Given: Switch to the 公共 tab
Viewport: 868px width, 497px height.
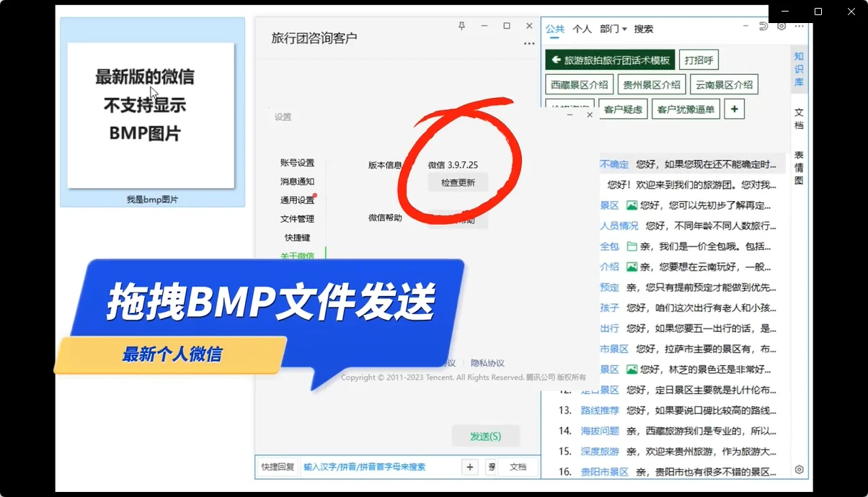Looking at the screenshot, I should [x=555, y=29].
